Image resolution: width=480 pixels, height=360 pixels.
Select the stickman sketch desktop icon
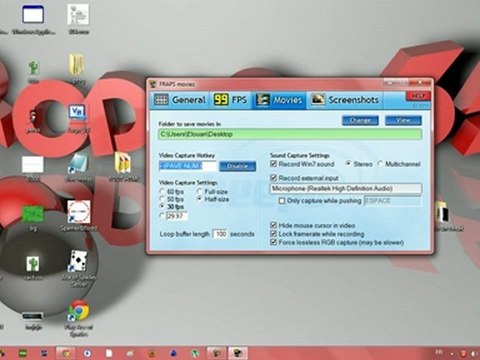78,14
